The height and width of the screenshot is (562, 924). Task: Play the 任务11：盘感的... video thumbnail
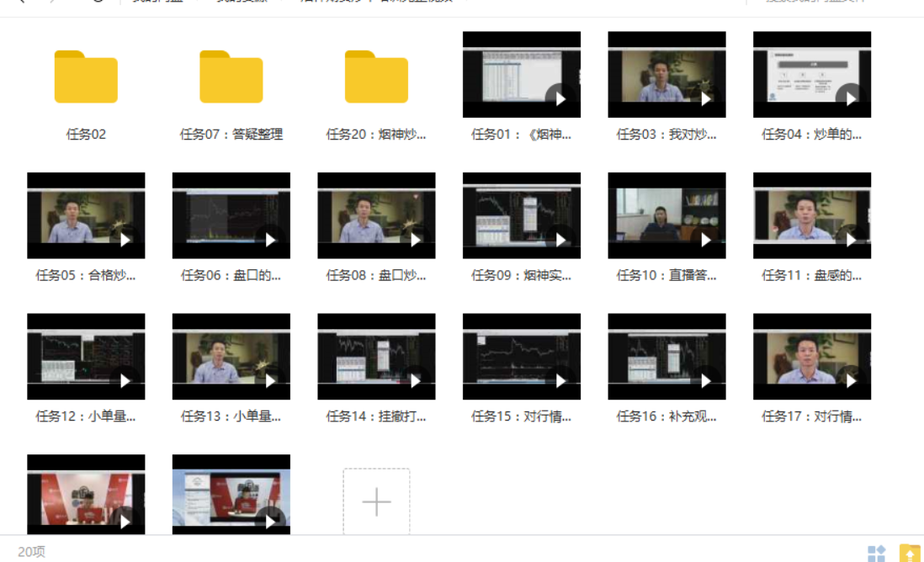tap(812, 215)
